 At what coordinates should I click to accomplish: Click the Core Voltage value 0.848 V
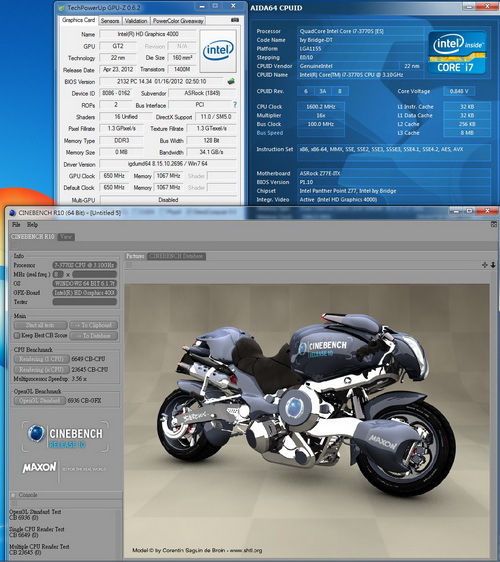click(x=459, y=91)
